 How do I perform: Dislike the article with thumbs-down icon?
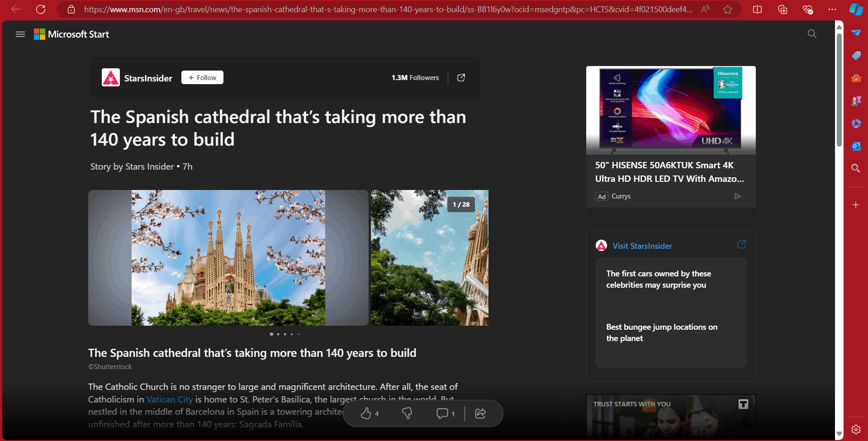click(x=407, y=413)
